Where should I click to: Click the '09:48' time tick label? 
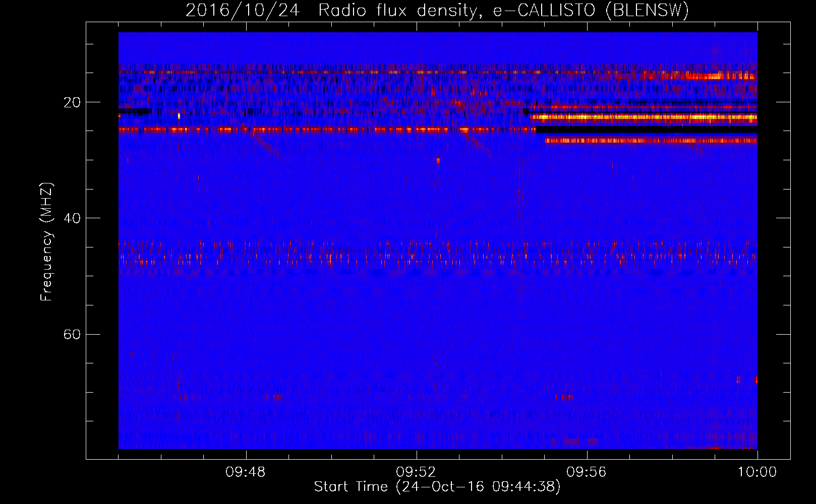(x=246, y=472)
